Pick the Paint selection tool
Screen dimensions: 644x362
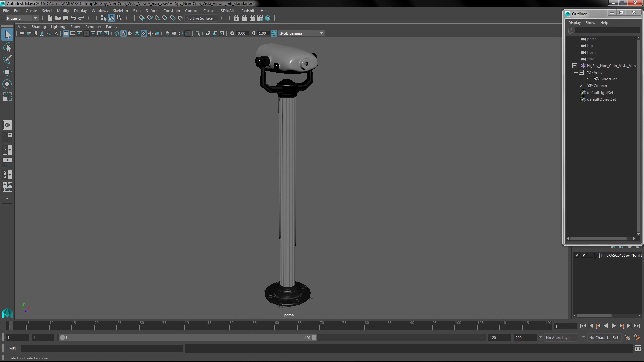(7, 59)
